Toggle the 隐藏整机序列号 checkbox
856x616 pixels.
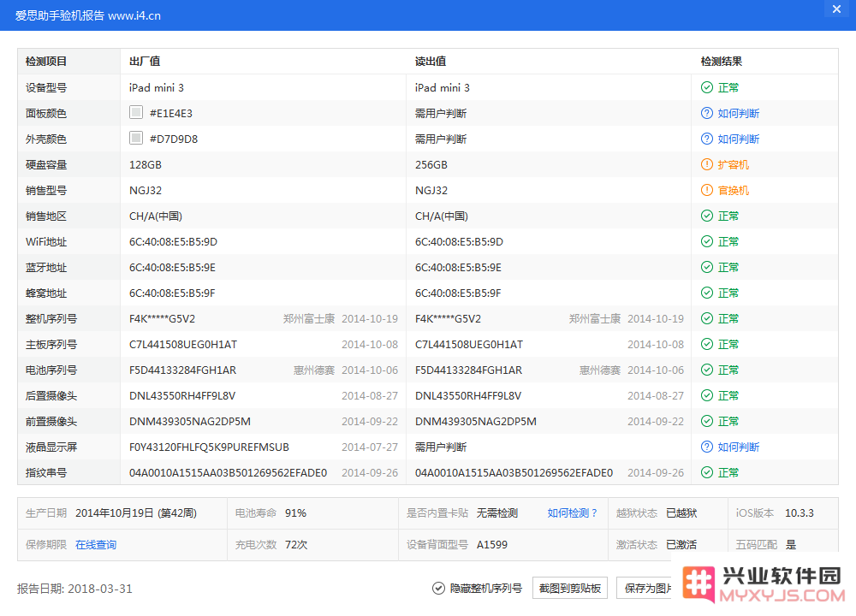tap(438, 588)
